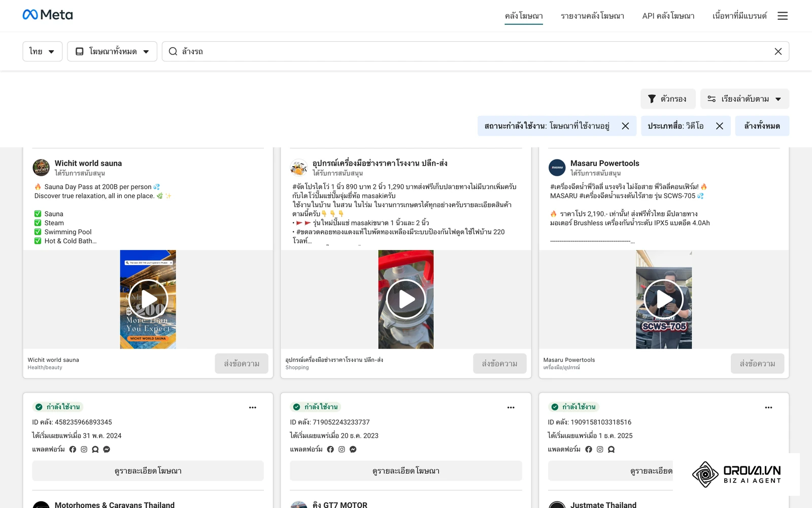This screenshot has height=508, width=812.
Task: Open Motorhomes & Caravans Thailand page link
Action: pyautogui.click(x=115, y=505)
